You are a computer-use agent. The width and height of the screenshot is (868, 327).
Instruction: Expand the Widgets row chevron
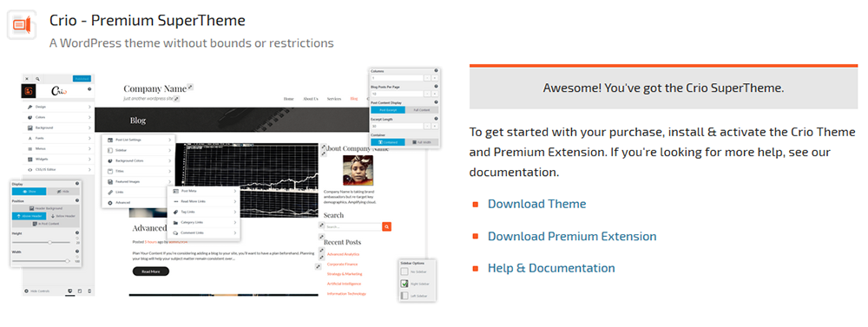(x=89, y=159)
